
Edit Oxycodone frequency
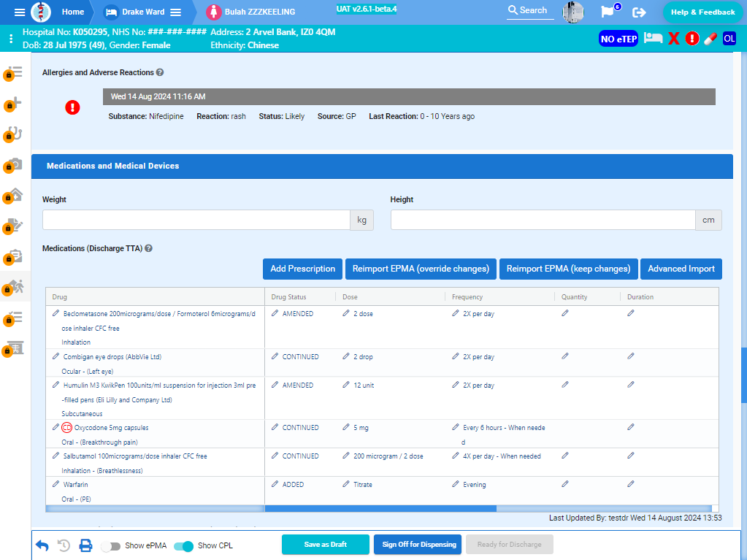click(x=456, y=427)
